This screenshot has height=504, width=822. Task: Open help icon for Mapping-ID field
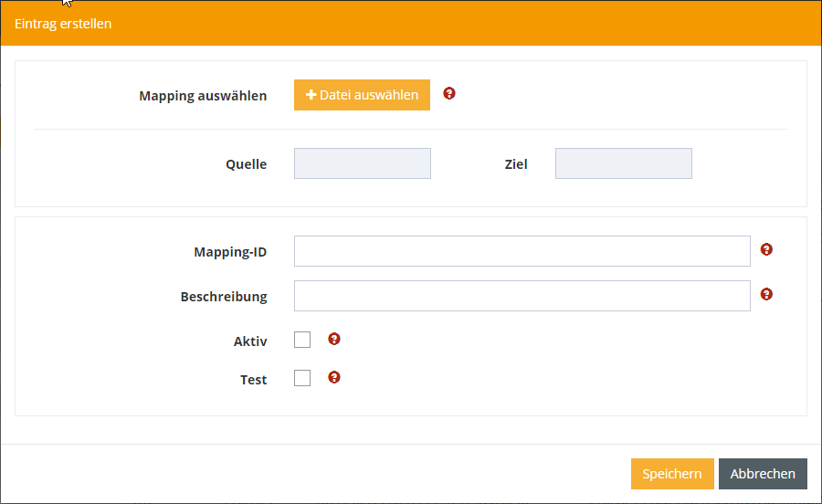click(x=766, y=249)
